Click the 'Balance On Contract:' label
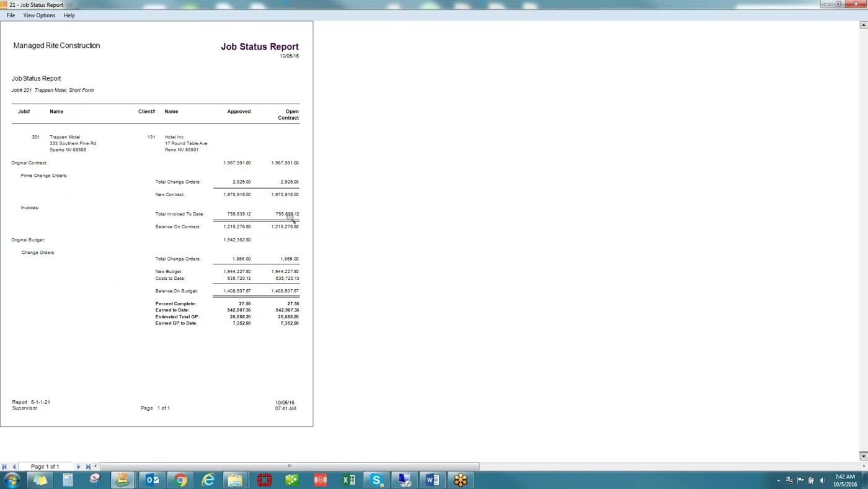The height and width of the screenshot is (489, 868). pyautogui.click(x=177, y=227)
